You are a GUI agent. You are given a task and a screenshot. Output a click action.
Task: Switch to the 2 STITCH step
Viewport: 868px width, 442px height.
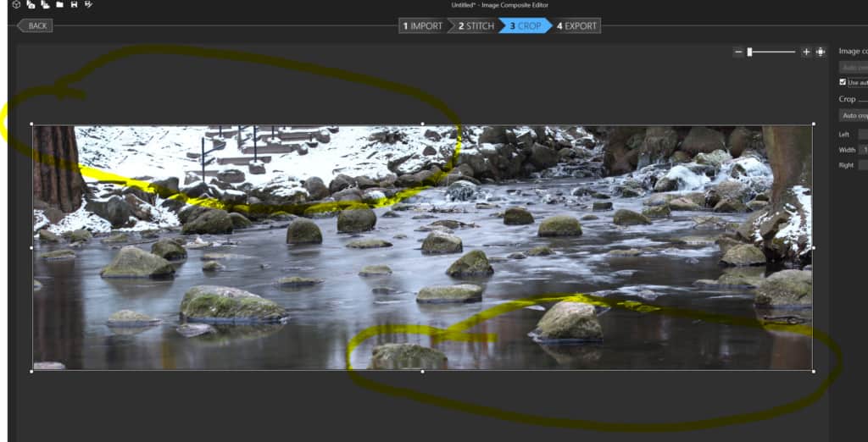click(475, 26)
